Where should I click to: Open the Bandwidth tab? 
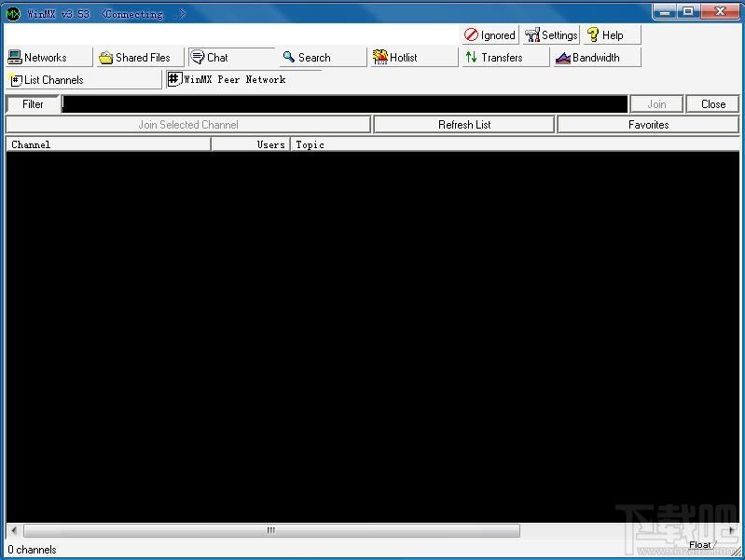[598, 58]
